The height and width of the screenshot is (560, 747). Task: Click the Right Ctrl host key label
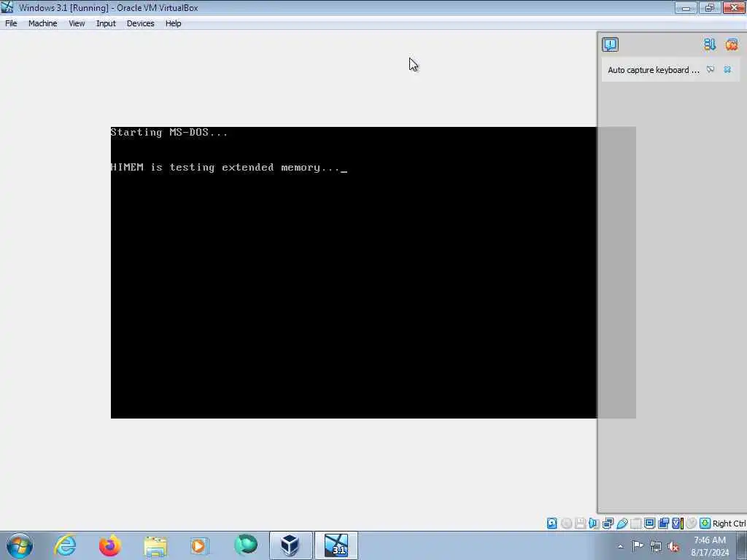[729, 524]
